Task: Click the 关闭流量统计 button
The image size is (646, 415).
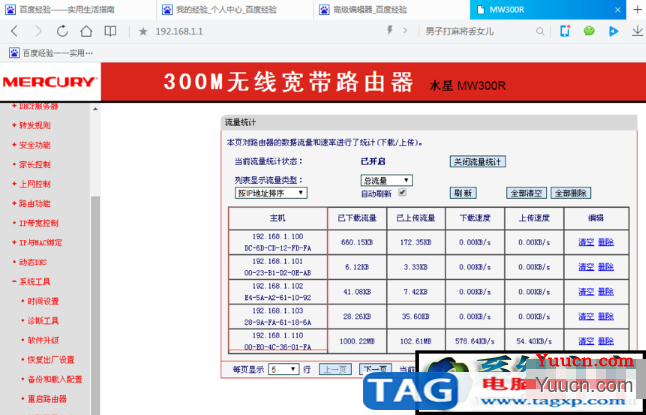Action: [x=477, y=162]
